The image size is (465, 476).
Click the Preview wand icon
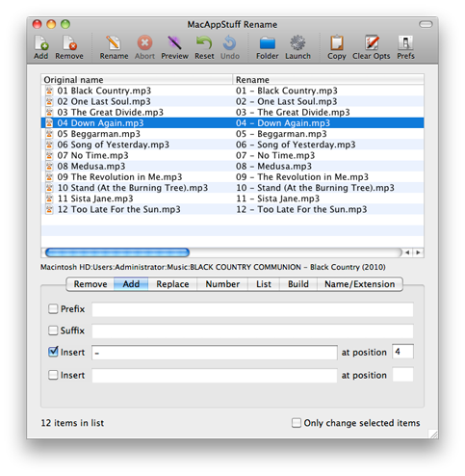(174, 43)
